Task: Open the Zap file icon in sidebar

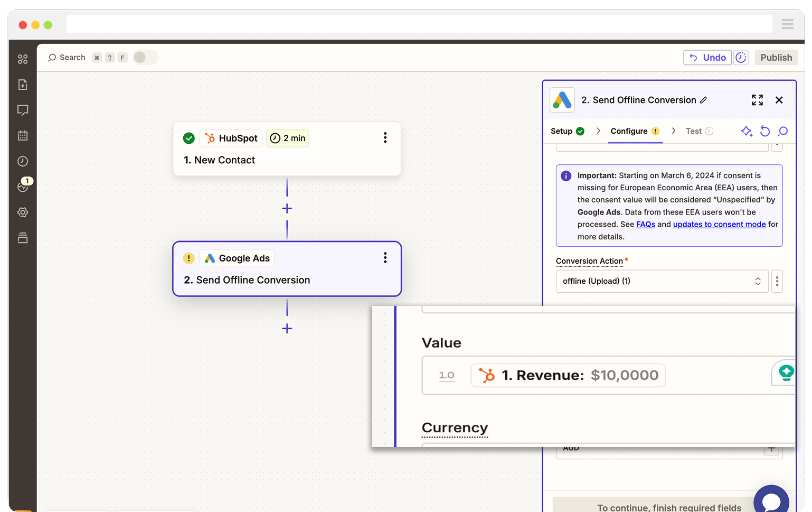Action: 23,85
